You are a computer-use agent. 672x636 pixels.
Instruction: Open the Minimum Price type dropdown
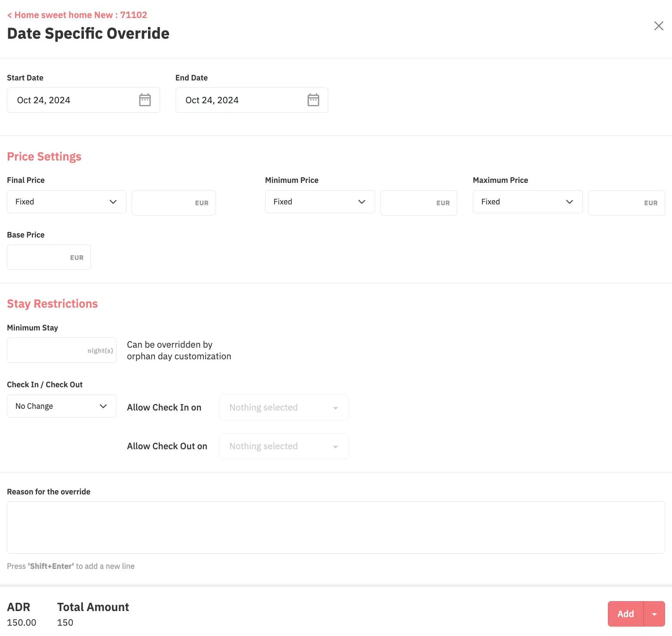pos(320,202)
